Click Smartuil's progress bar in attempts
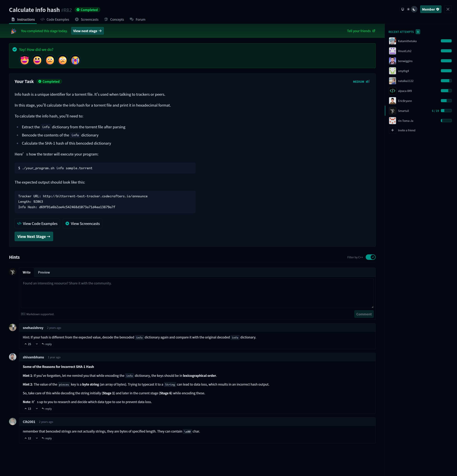 (446, 111)
